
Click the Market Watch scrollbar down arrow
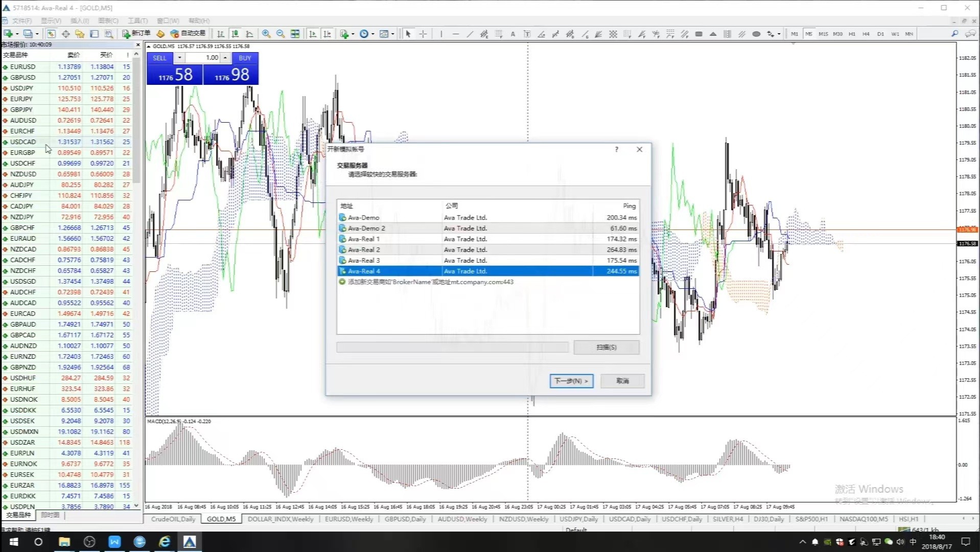(136, 505)
